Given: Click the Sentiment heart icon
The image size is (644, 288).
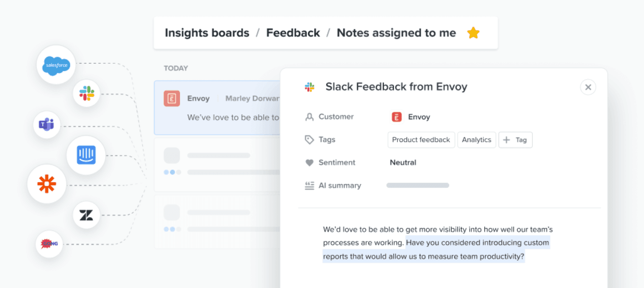Looking at the screenshot, I should 309,162.
